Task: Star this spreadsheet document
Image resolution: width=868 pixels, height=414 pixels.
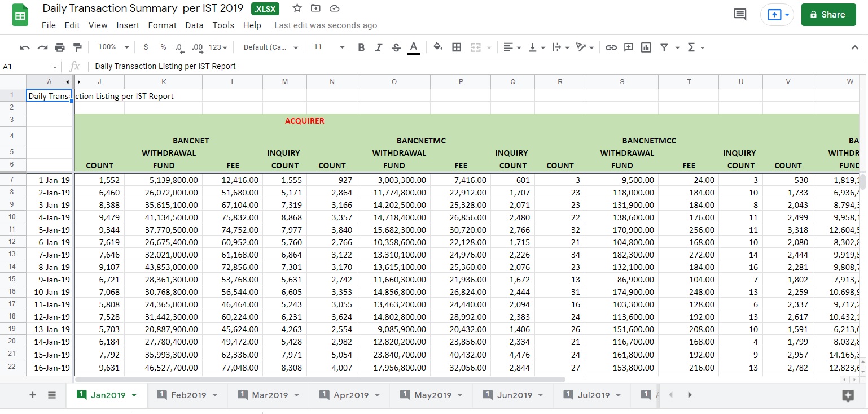Action: point(297,8)
